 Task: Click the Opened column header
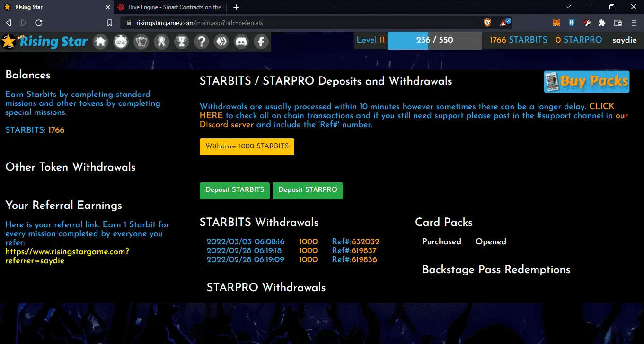pos(491,242)
